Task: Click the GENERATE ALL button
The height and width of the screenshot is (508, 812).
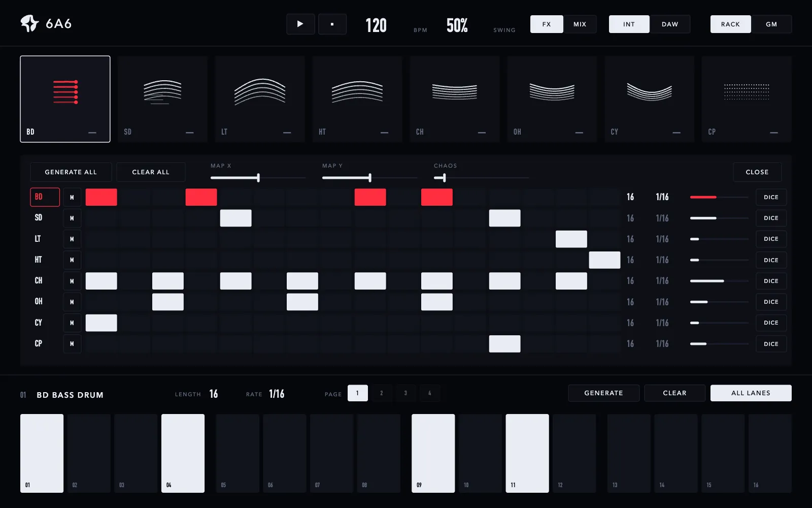Action: (71, 172)
